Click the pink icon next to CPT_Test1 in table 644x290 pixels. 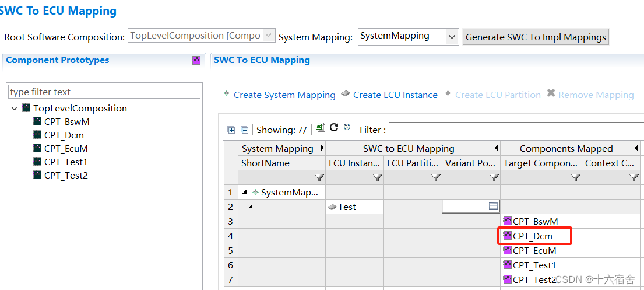click(507, 265)
